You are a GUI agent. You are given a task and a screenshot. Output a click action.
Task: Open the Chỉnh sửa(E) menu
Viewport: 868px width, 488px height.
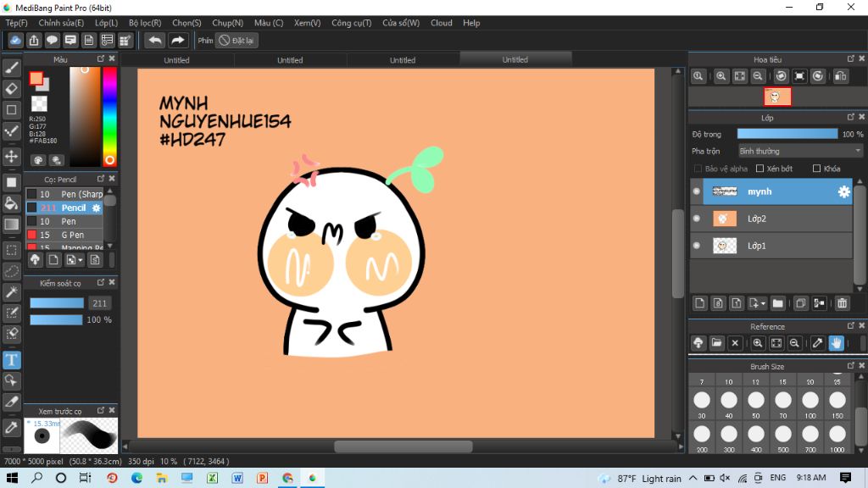tap(61, 23)
